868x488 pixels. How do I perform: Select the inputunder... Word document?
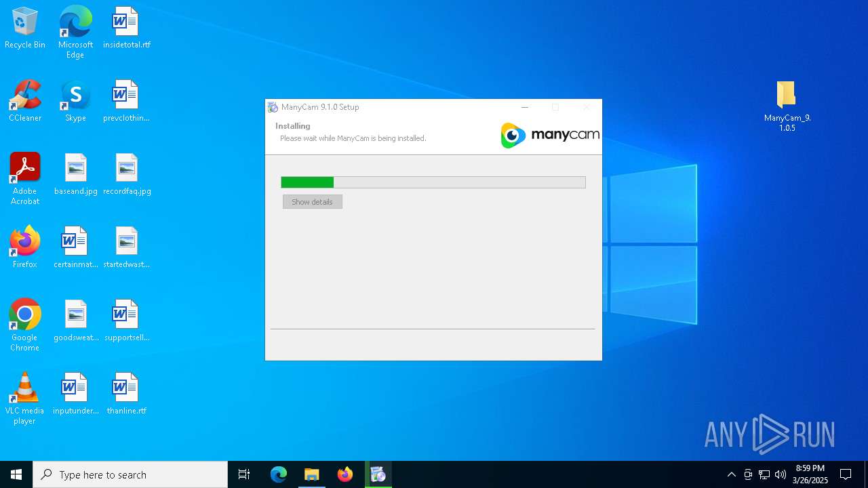tap(75, 394)
